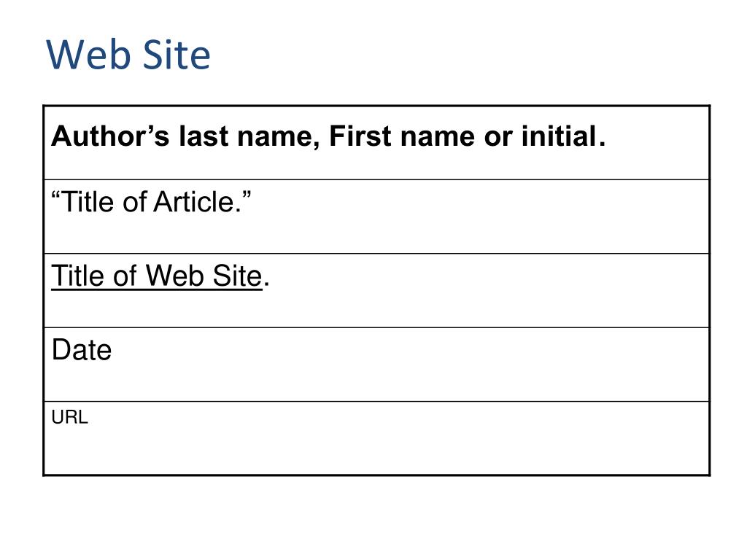The width and height of the screenshot is (747, 560).
Task: Click the word "Site" in the blue heading
Action: coord(177,54)
